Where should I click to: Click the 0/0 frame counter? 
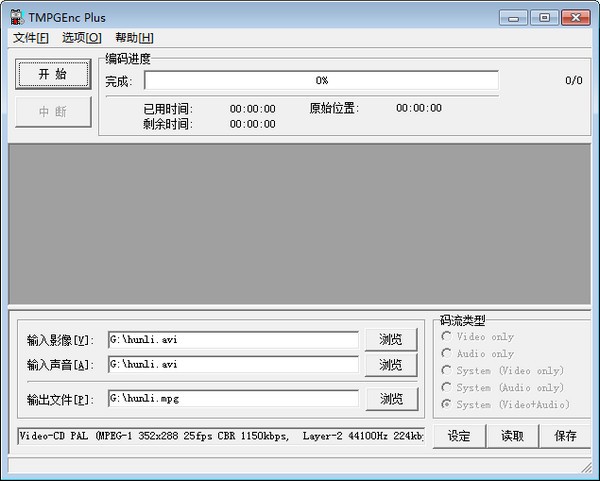coord(574,80)
